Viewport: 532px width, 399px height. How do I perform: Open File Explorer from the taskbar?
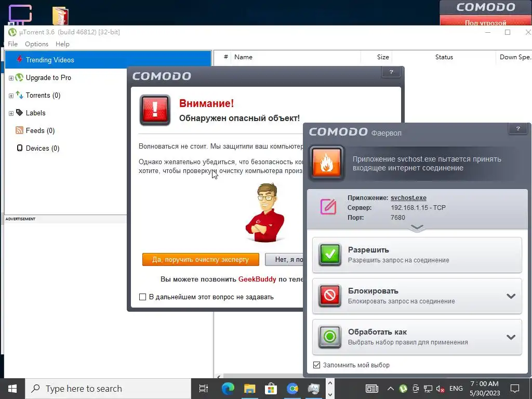tap(249, 389)
